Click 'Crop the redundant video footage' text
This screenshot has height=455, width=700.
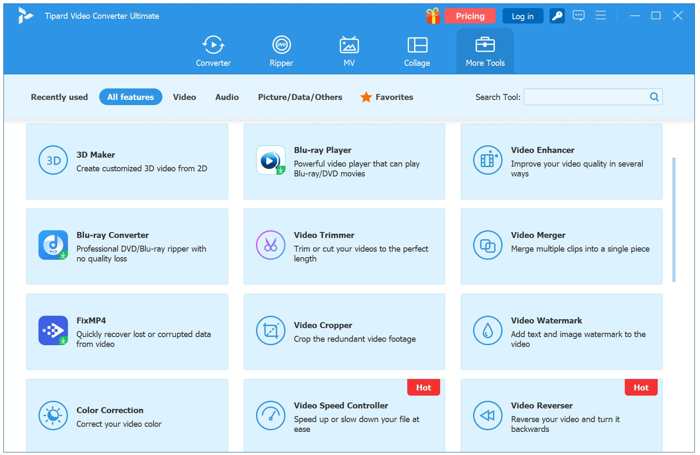tap(354, 339)
